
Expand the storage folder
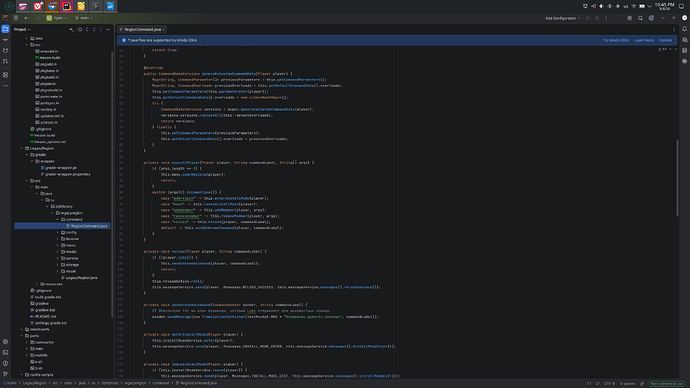(58, 265)
